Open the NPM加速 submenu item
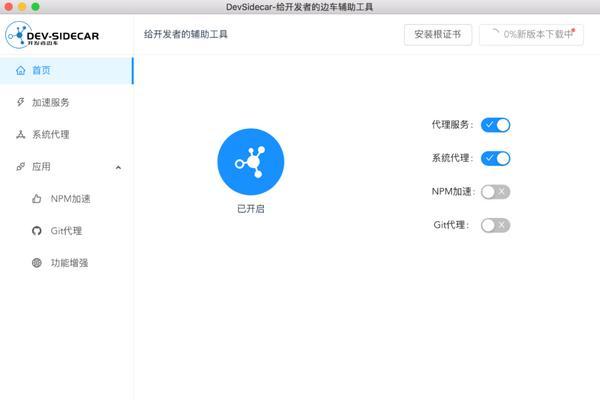This screenshot has height=400, width=600. coord(67,199)
